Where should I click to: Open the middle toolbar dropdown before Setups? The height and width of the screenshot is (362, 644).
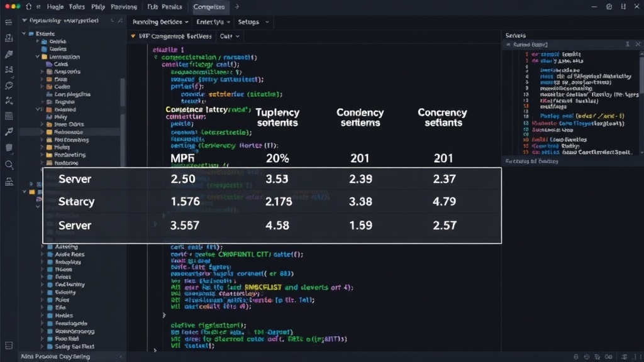pos(213,22)
